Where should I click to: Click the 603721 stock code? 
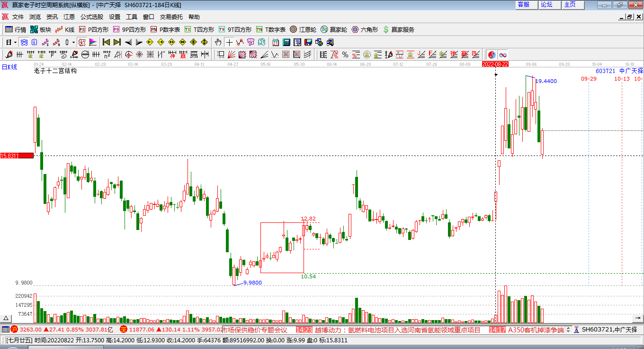[605, 71]
